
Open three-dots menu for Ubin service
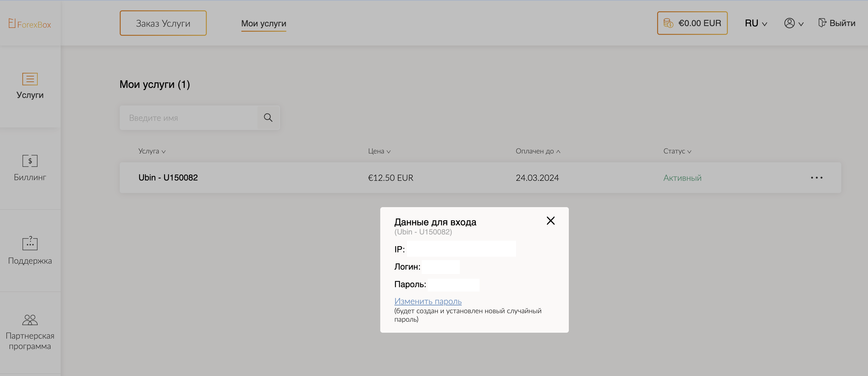click(816, 178)
